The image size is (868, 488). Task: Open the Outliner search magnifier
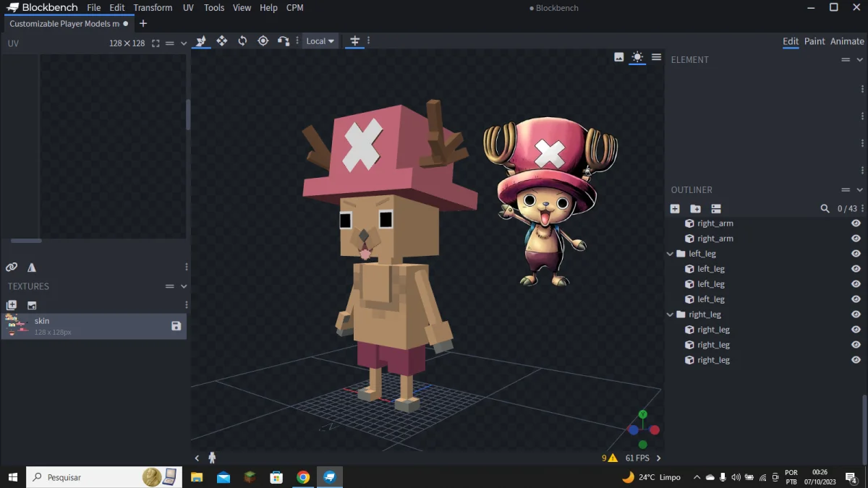tap(825, 209)
